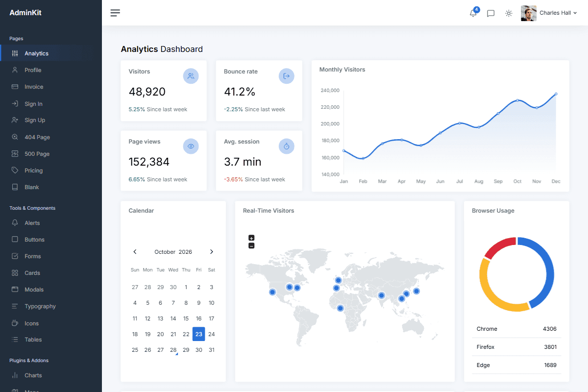The width and height of the screenshot is (588, 392).
Task: Click the Avg. session stopwatch icon
Action: 287,146
